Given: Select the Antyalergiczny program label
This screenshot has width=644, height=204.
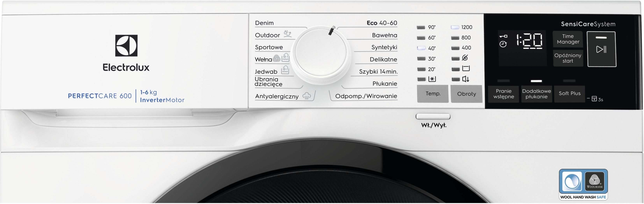Looking at the screenshot, I should [277, 96].
